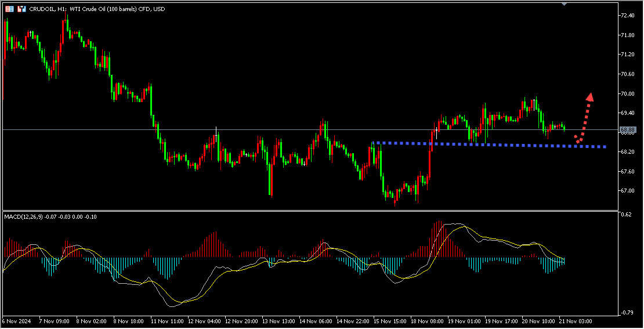Click the gray chart shift triangle marker
The image size is (644, 329).
tap(565, 3)
